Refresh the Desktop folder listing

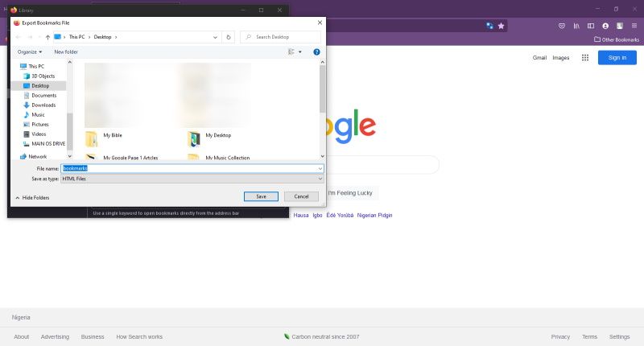click(229, 37)
